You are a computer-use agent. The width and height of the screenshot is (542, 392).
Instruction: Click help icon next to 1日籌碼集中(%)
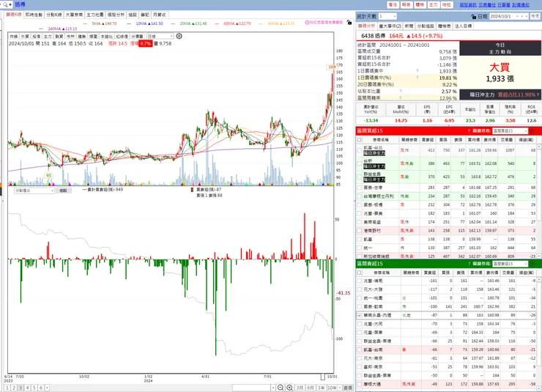point(417,78)
